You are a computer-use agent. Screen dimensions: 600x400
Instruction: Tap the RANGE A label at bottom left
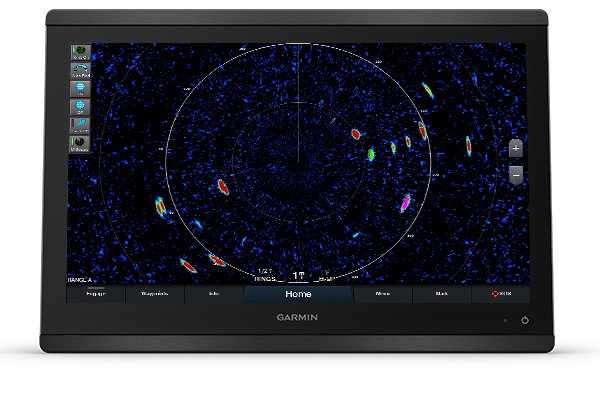pos(80,280)
